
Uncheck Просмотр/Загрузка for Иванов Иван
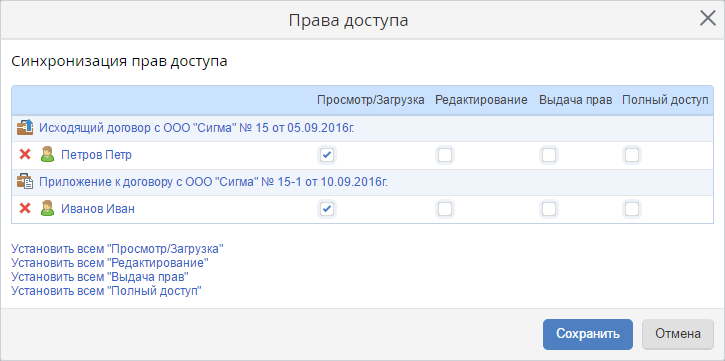327,209
